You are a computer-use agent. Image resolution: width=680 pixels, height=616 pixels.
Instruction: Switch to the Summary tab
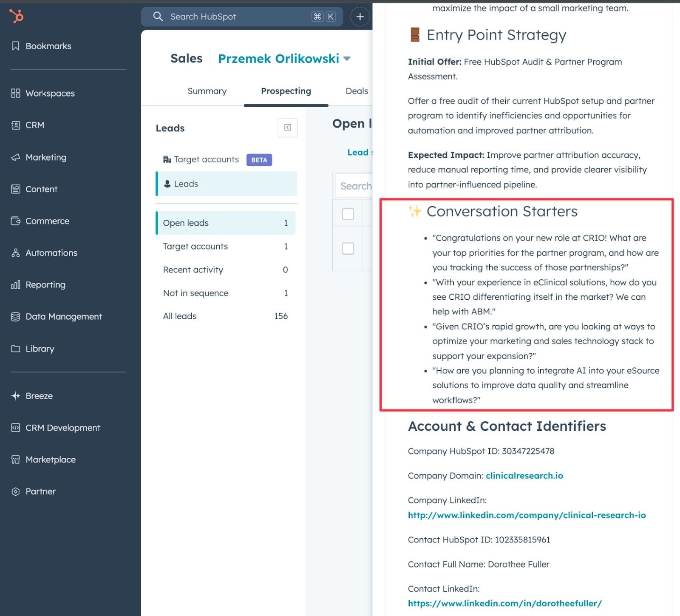coord(207,91)
